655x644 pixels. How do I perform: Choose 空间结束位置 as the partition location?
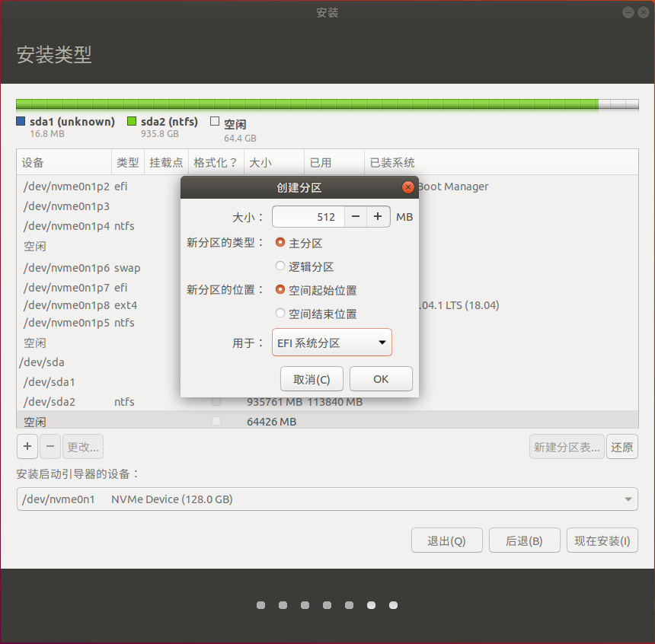[x=280, y=313]
